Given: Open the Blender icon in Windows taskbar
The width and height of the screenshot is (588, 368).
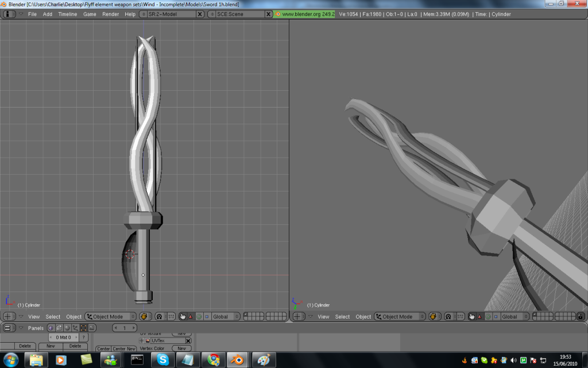Looking at the screenshot, I should (237, 360).
